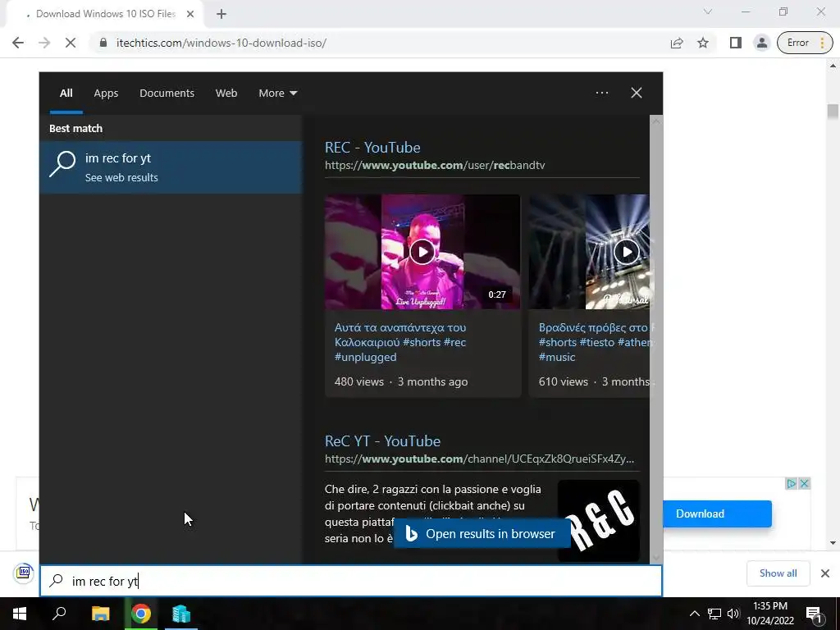Image resolution: width=840 pixels, height=630 pixels.
Task: Show hidden system tray icons
Action: tap(694, 614)
